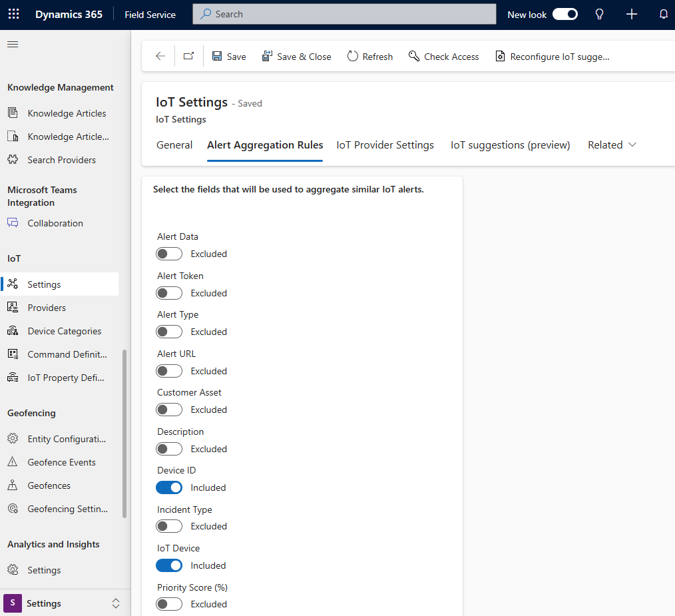The width and height of the screenshot is (675, 616).
Task: Enable the Incident Type toggle
Action: click(169, 526)
